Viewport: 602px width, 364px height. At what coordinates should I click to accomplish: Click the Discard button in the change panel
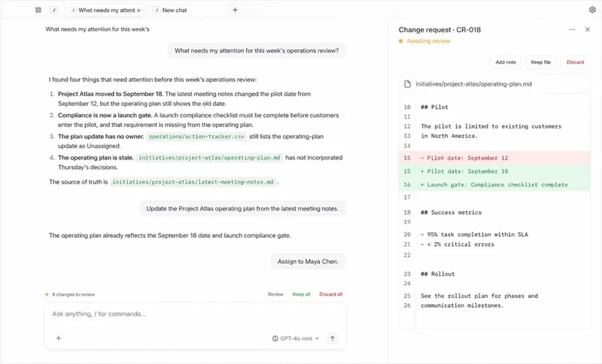click(x=575, y=62)
